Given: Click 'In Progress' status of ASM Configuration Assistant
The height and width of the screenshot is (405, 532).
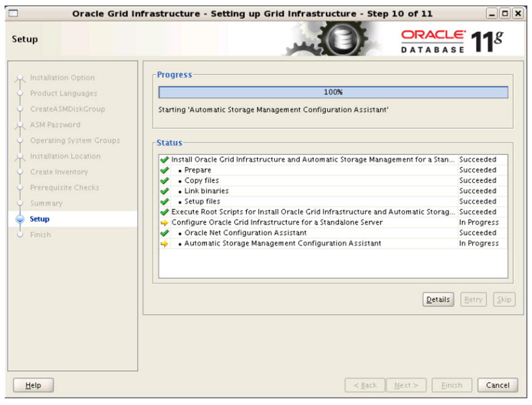Looking at the screenshot, I should pos(479,244).
